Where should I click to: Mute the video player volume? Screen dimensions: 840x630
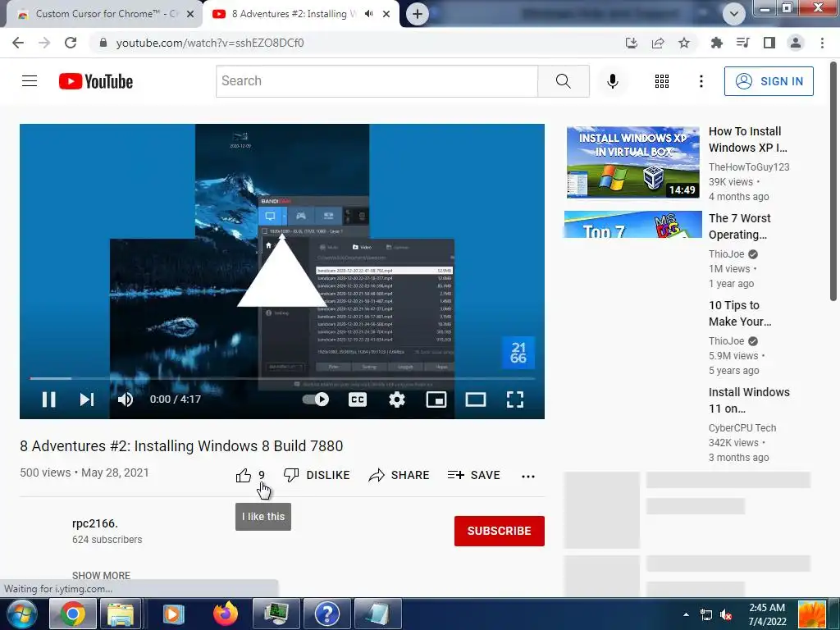click(126, 399)
